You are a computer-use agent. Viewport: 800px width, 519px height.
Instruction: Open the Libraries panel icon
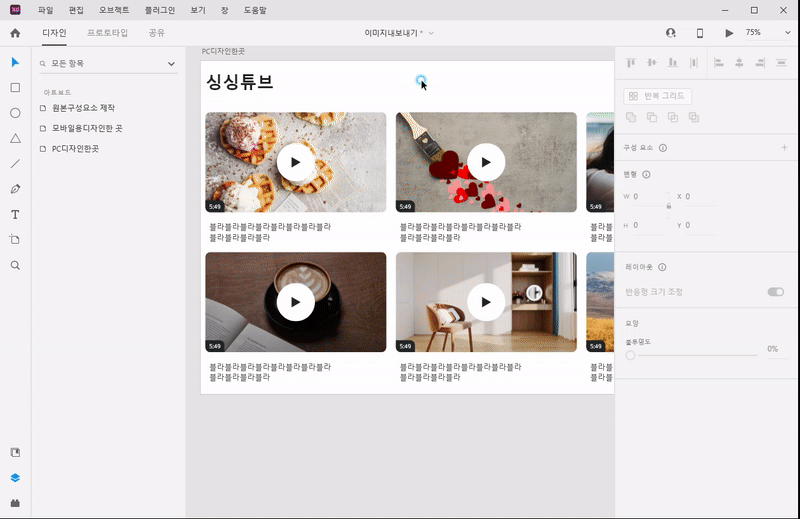tap(15, 452)
